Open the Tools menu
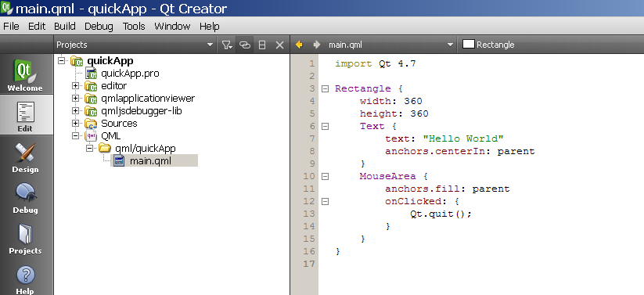The height and width of the screenshot is (295, 644). pos(134,27)
